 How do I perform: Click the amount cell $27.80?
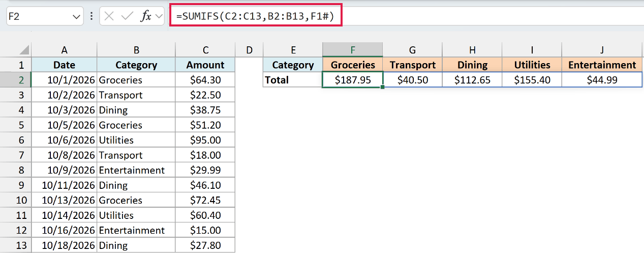[x=205, y=245]
